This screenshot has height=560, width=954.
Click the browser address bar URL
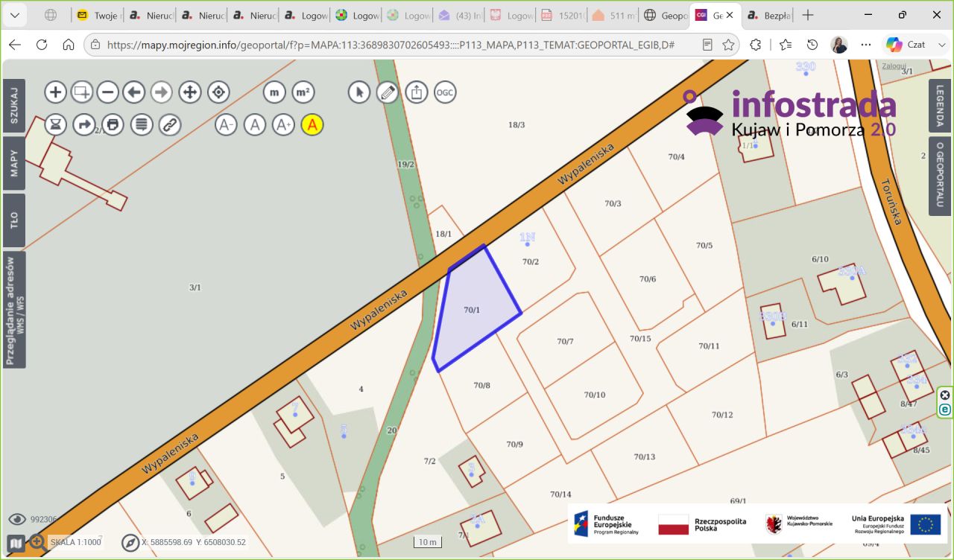[391, 45]
